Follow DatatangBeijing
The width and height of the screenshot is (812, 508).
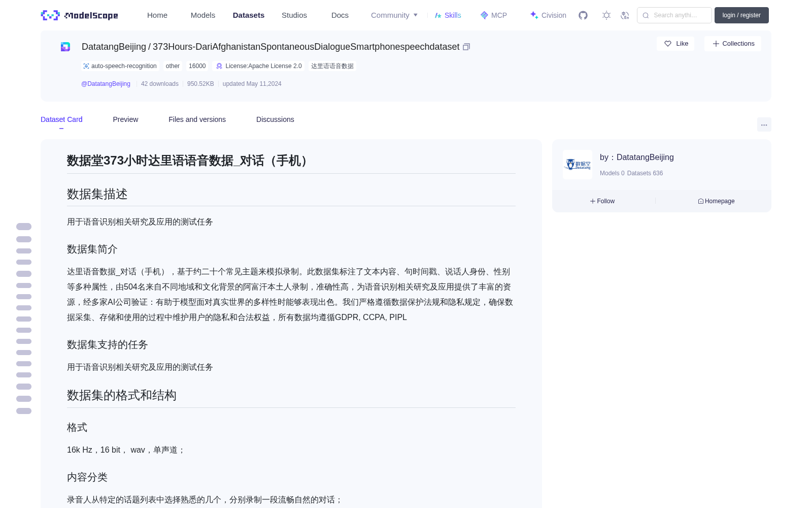(x=602, y=201)
